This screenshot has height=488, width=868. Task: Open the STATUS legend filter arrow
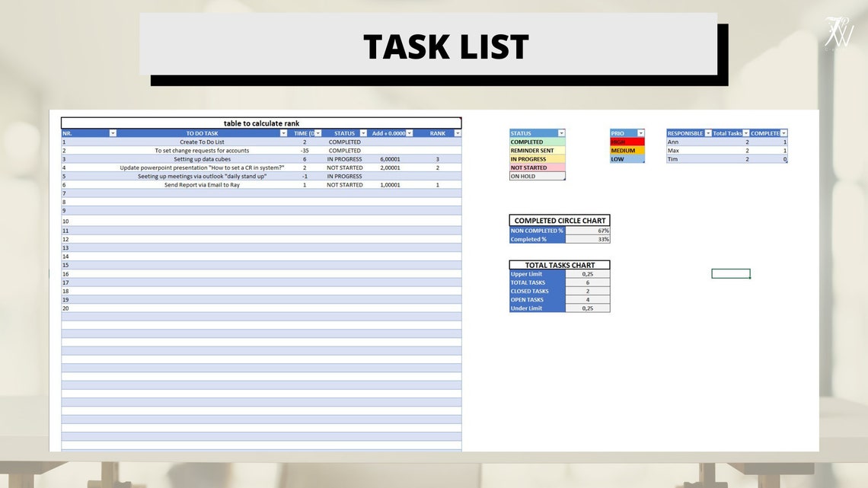coord(561,133)
